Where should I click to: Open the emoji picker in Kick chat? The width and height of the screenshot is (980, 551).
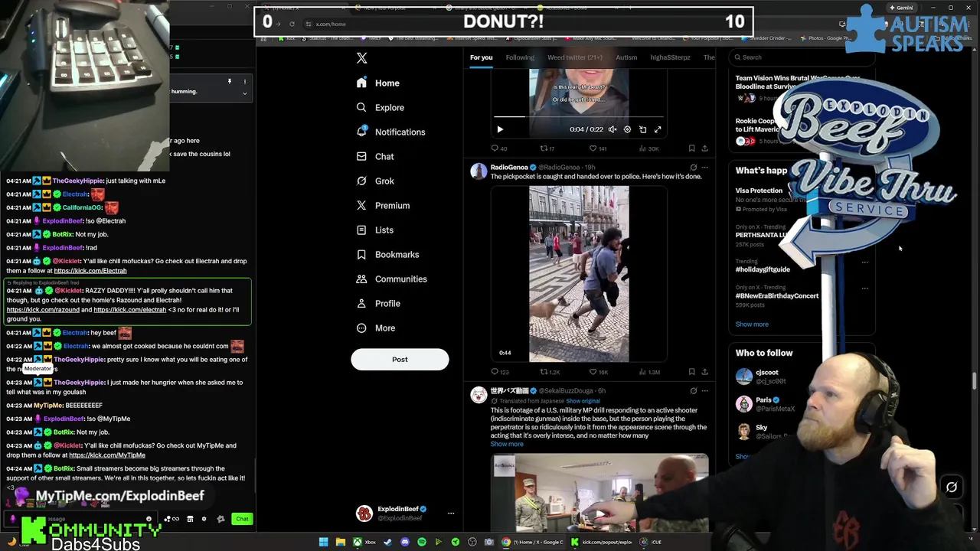coord(149,519)
